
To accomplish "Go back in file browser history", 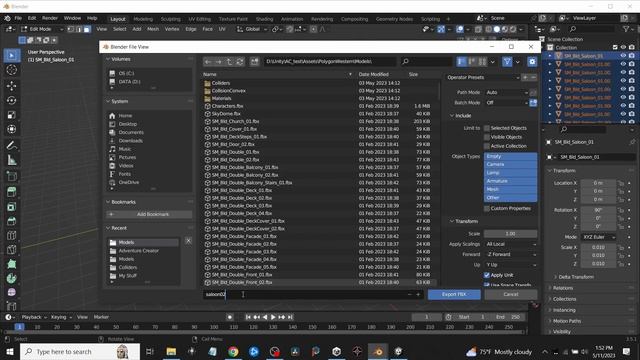I will coord(208,62).
